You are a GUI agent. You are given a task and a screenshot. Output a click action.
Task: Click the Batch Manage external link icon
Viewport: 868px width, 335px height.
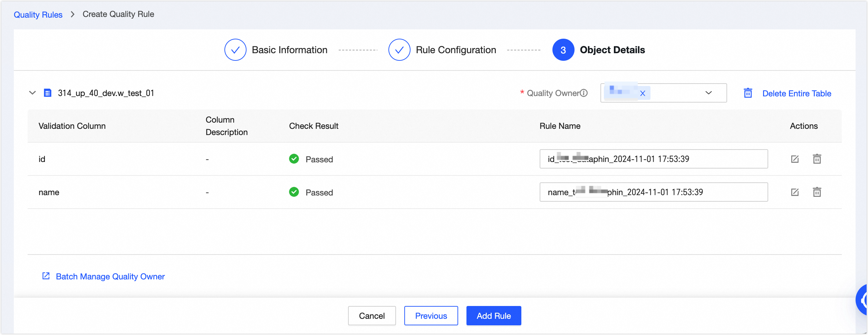(46, 276)
